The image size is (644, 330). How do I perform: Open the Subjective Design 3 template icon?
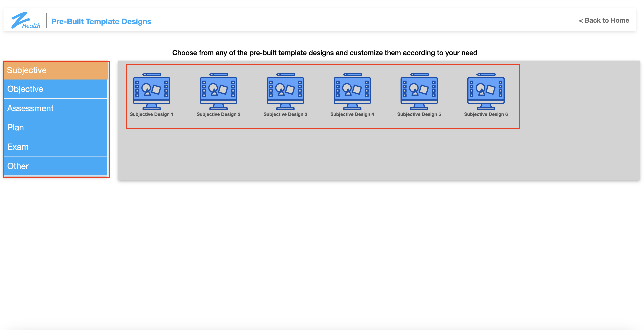(x=285, y=91)
